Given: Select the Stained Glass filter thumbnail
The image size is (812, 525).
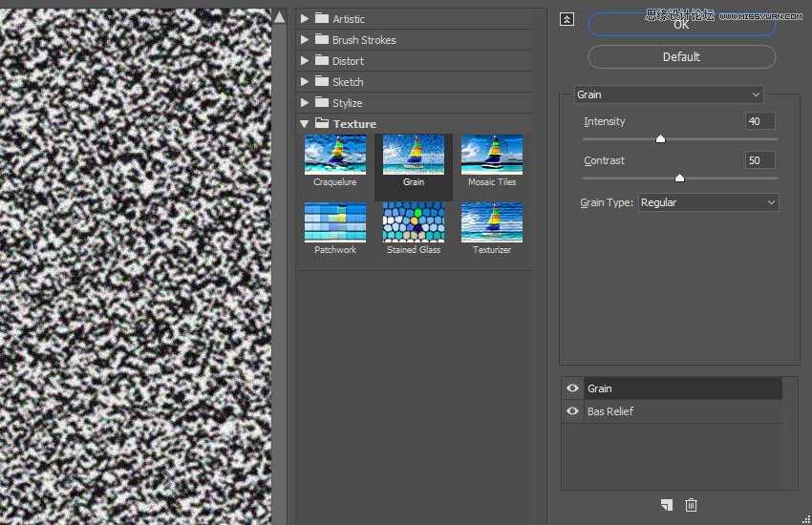Looking at the screenshot, I should click(413, 222).
